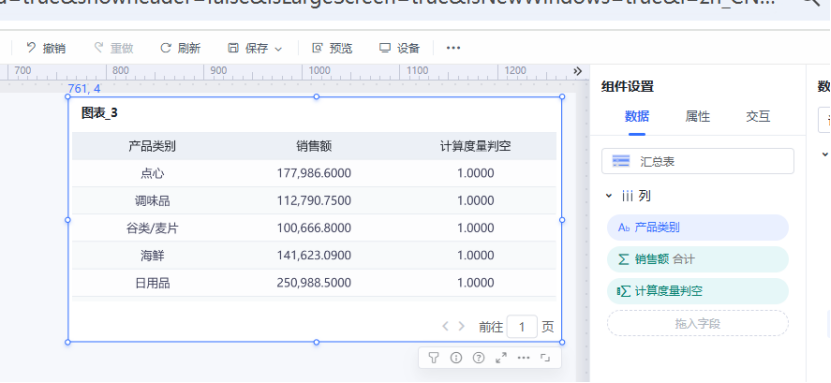This screenshot has width=831, height=383.
Task: Click the 250,988.5000 sales value
Action: (314, 283)
